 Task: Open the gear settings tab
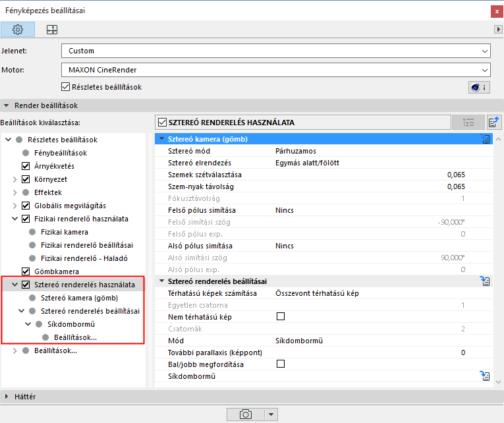coord(18,30)
